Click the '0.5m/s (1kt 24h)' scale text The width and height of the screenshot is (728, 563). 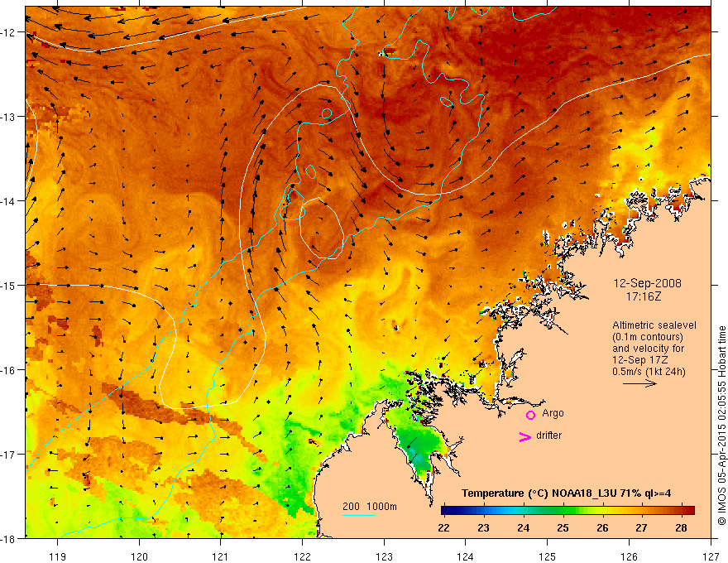coord(649,372)
